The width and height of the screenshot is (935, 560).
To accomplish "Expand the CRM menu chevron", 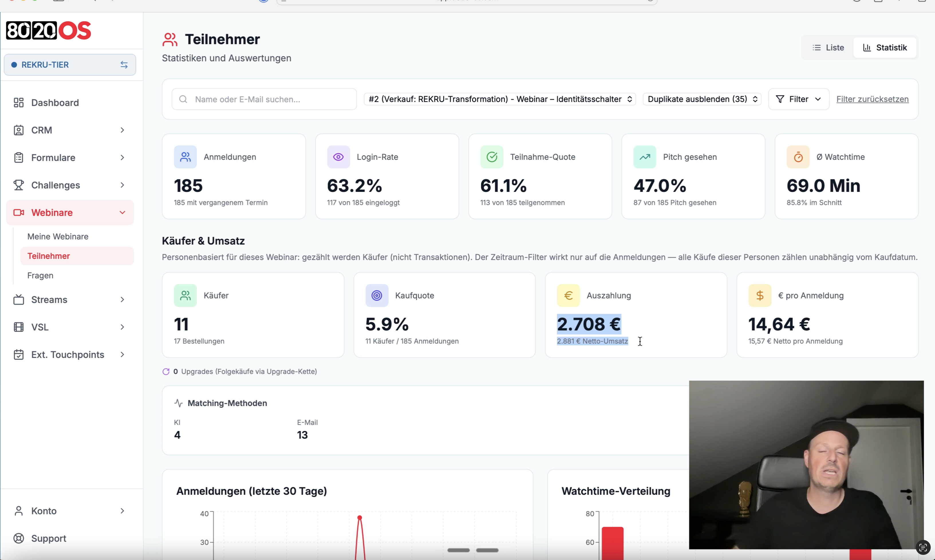I will pyautogui.click(x=122, y=130).
